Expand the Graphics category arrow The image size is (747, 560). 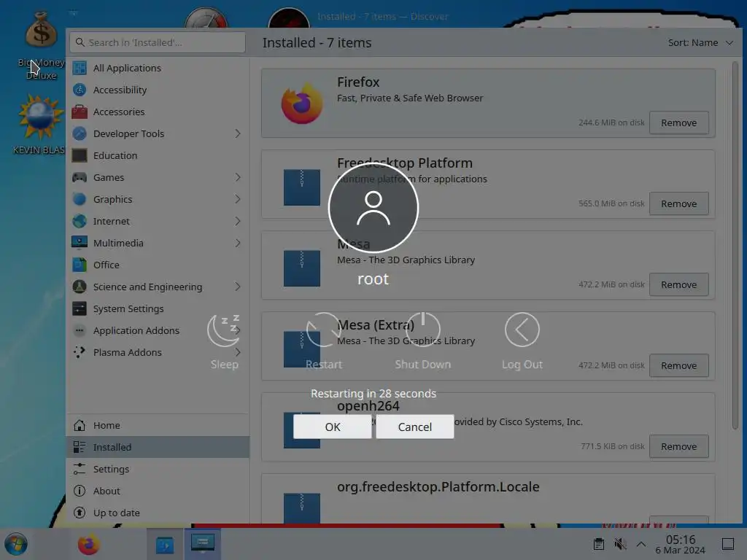pyautogui.click(x=237, y=199)
